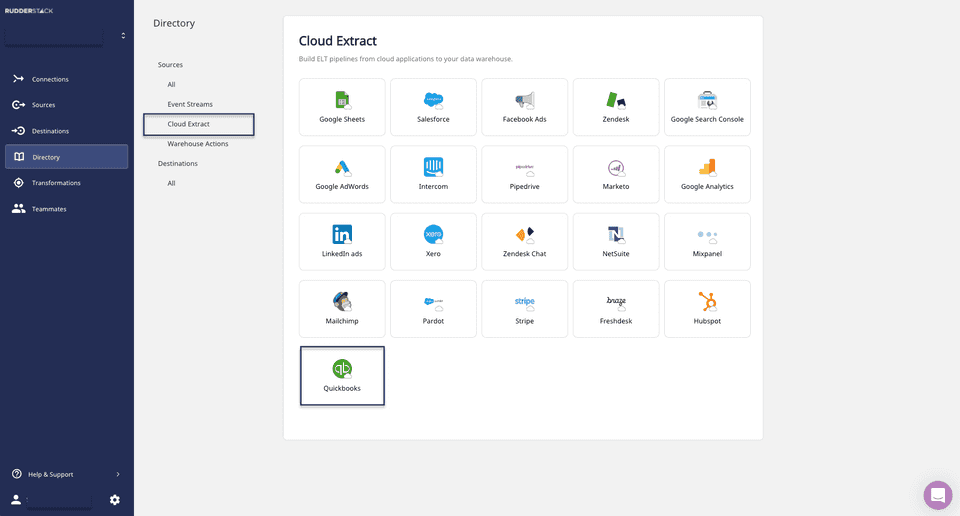The height and width of the screenshot is (516, 960).
Task: Click the settings gear icon
Action: [x=115, y=500]
